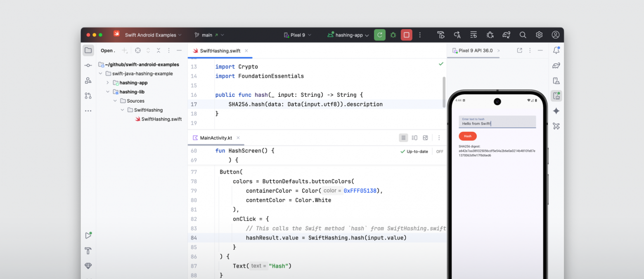The image size is (644, 279).
Task: Click the Enter text to hash input field
Action: tap(497, 122)
